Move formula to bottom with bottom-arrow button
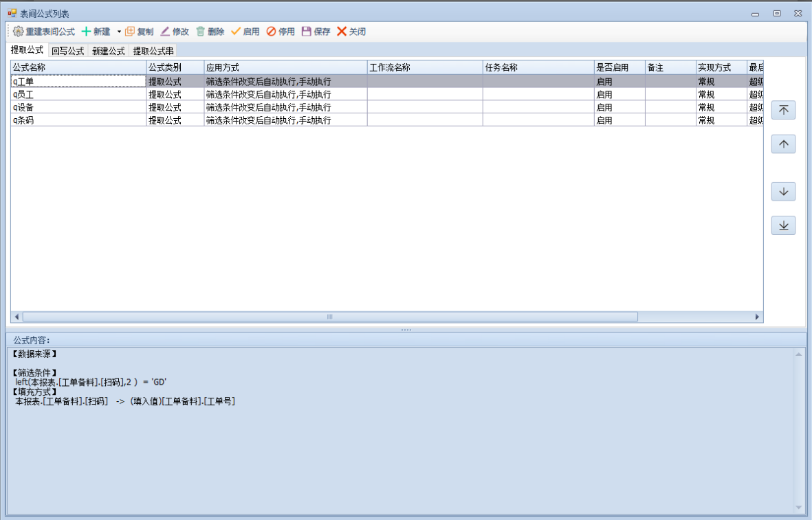The image size is (812, 520). tap(783, 225)
